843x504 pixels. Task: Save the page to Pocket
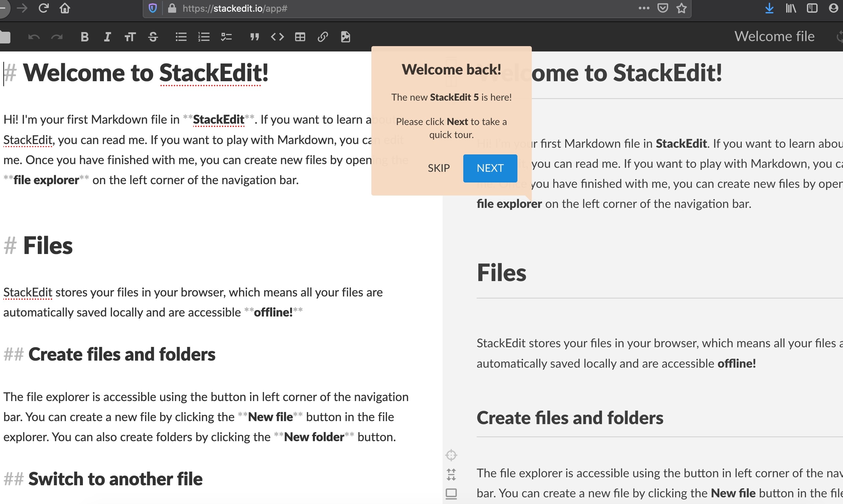coord(663,8)
